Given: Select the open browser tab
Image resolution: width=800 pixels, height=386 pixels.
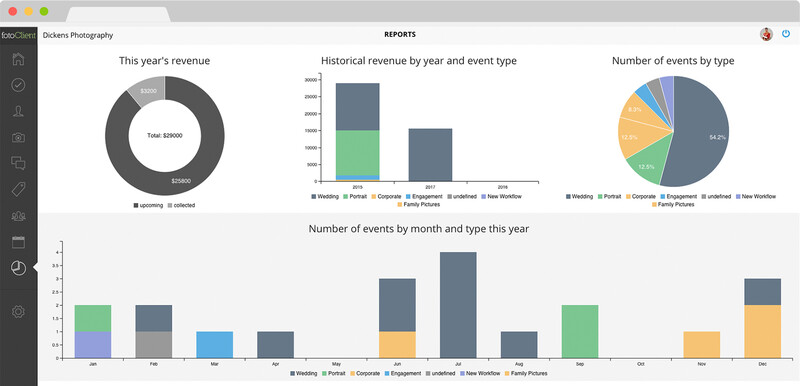Looking at the screenshot, I should pos(118,14).
